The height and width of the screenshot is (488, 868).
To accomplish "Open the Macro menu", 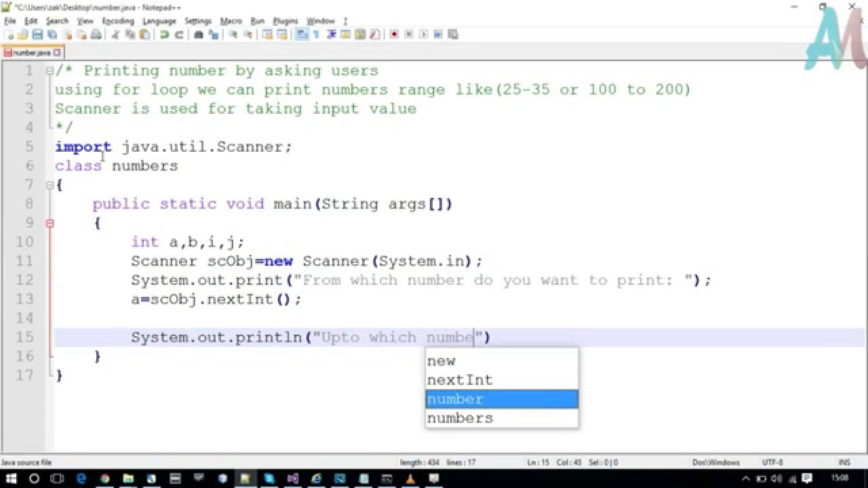I will (x=231, y=21).
